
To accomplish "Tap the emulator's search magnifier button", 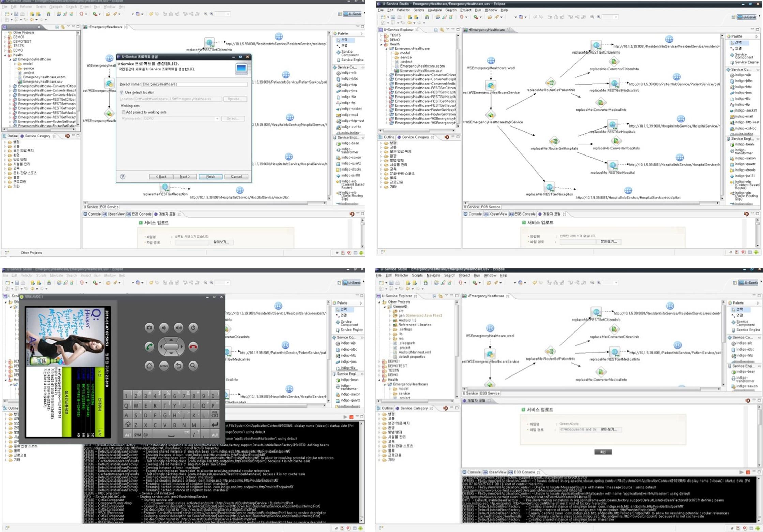I will (193, 366).
